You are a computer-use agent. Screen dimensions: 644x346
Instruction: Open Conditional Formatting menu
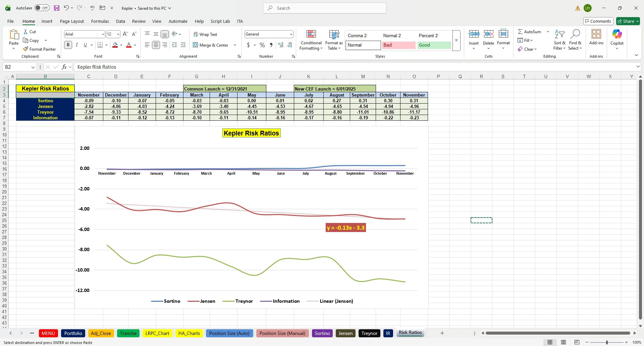[311, 40]
